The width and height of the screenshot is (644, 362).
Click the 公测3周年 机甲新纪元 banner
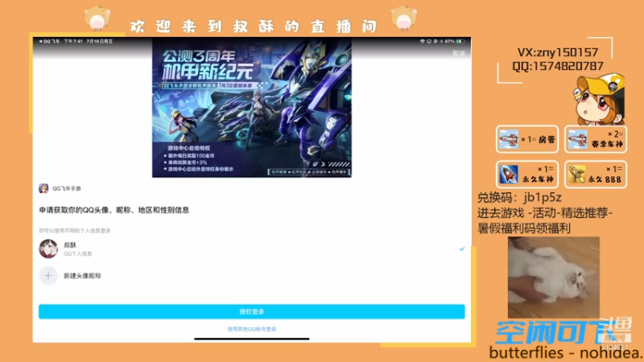(252, 108)
